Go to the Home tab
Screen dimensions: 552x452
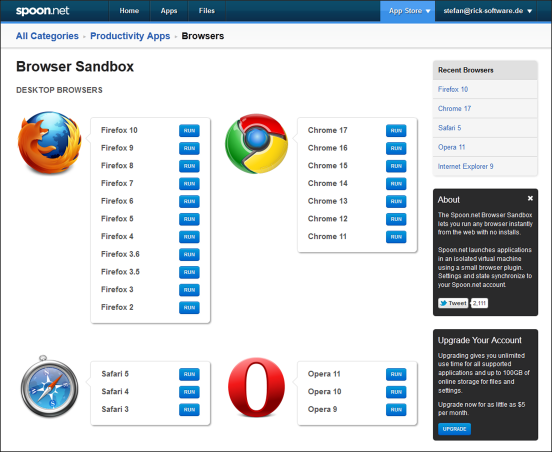[129, 11]
